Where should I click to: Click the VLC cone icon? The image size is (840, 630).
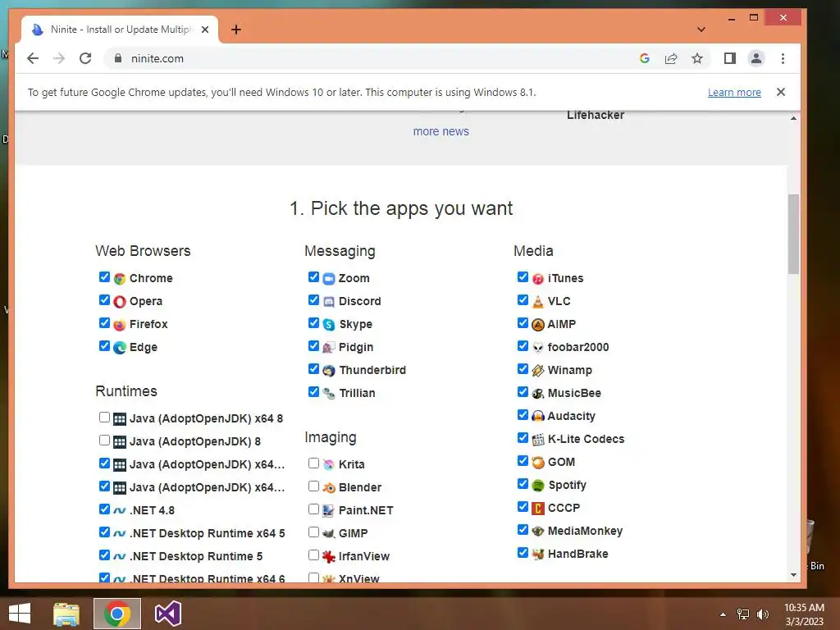538,302
